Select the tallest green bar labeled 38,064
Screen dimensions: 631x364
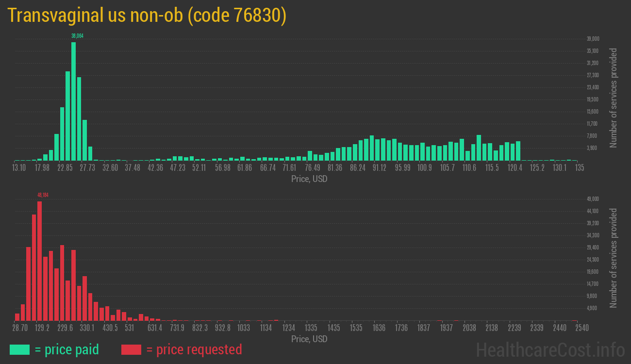pos(73,101)
